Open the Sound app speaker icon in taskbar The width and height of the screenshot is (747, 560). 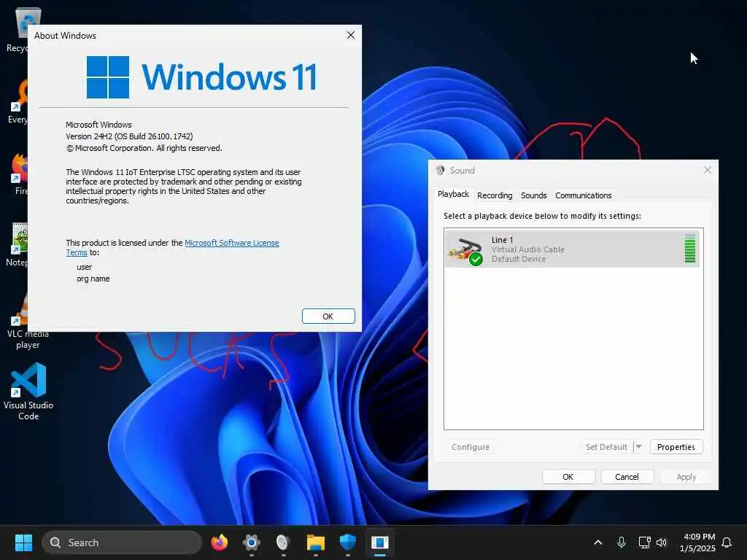284,542
